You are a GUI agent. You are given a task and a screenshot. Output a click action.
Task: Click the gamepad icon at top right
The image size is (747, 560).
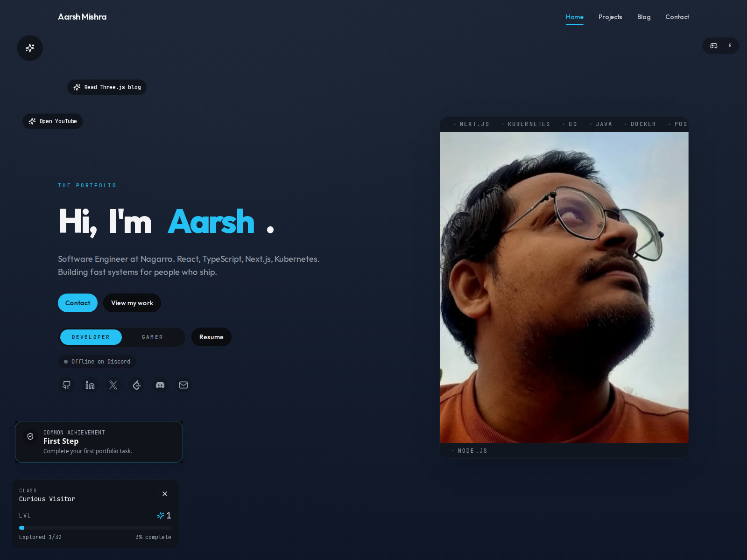pyautogui.click(x=714, y=46)
